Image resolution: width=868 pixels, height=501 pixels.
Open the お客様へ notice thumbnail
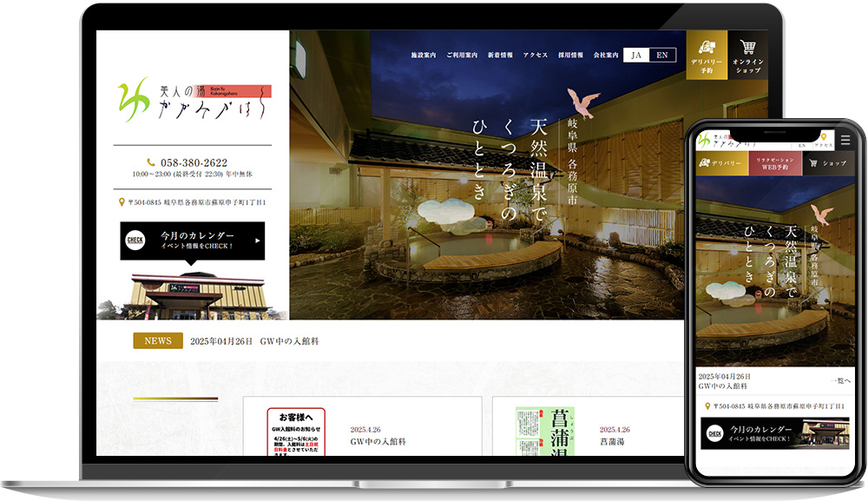(x=296, y=432)
